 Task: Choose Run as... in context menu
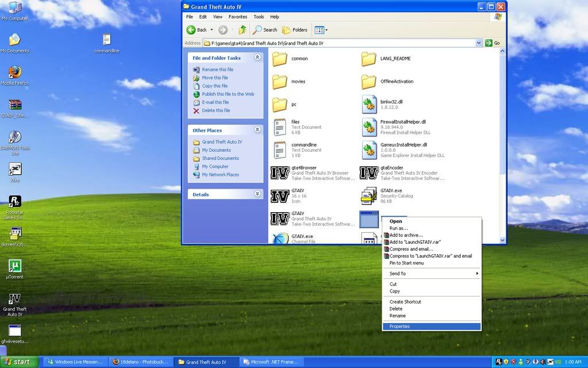tap(432, 228)
